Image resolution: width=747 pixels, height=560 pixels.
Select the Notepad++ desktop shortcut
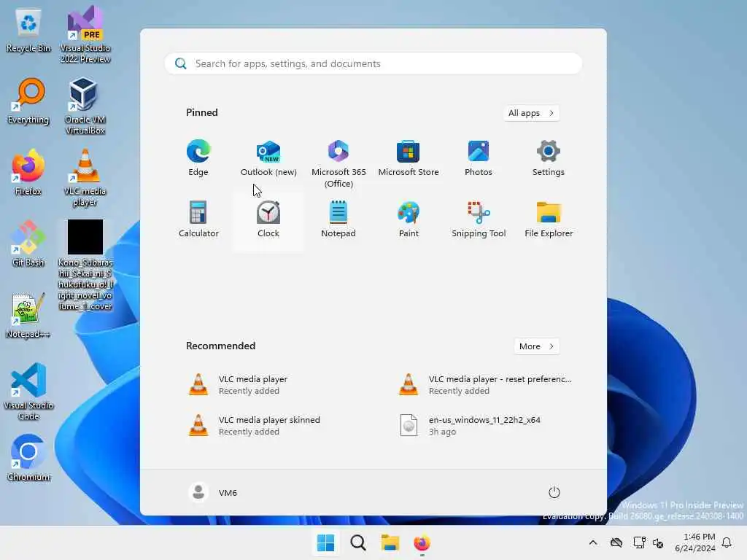pos(28,315)
